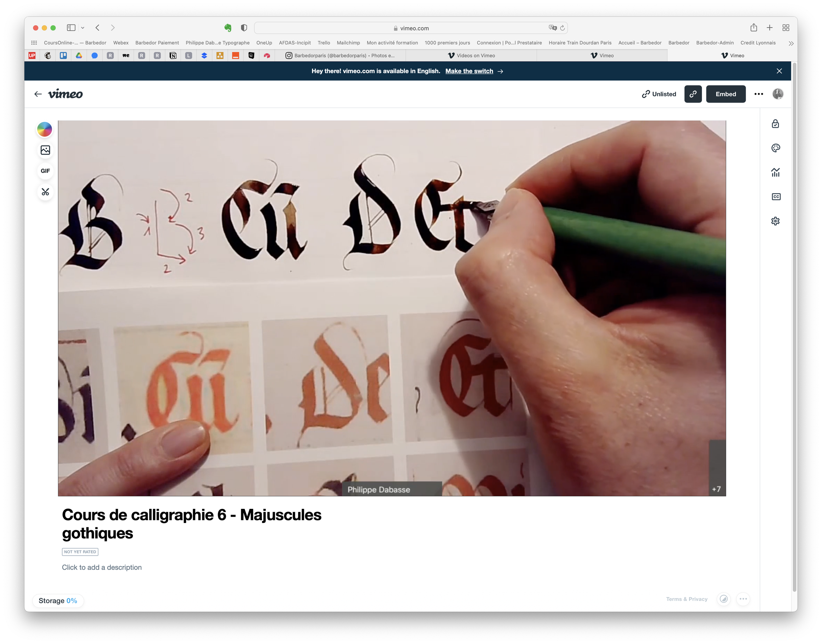Expand the sidebar options chevron
This screenshot has height=644, width=822.
click(x=82, y=28)
